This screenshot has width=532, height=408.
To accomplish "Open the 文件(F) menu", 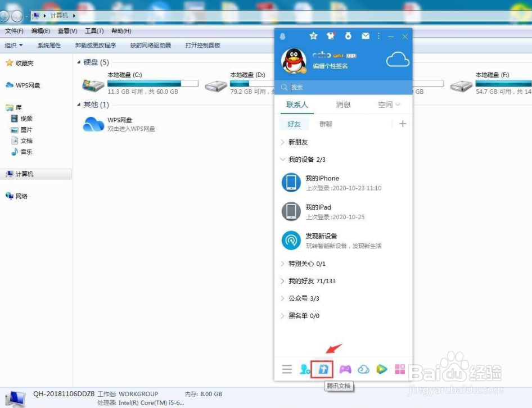I will [x=14, y=31].
